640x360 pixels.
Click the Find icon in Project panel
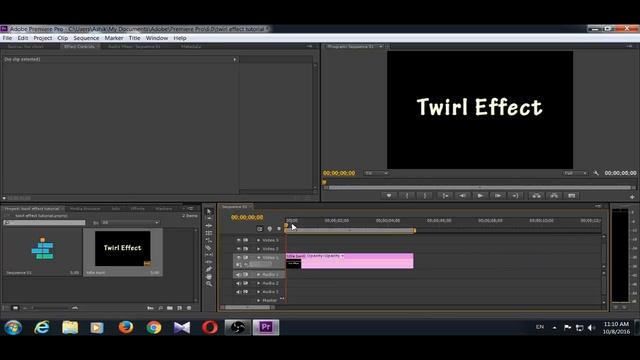tap(160, 308)
